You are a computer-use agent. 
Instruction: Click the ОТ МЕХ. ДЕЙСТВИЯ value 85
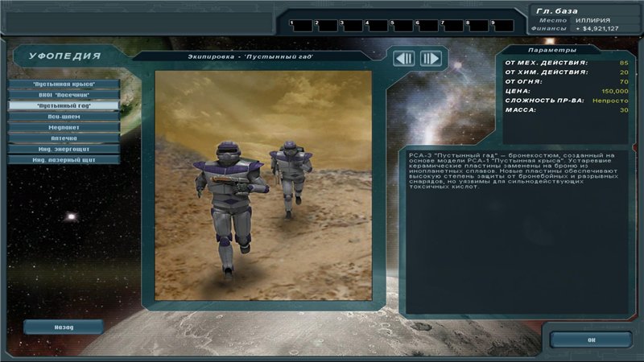point(624,63)
